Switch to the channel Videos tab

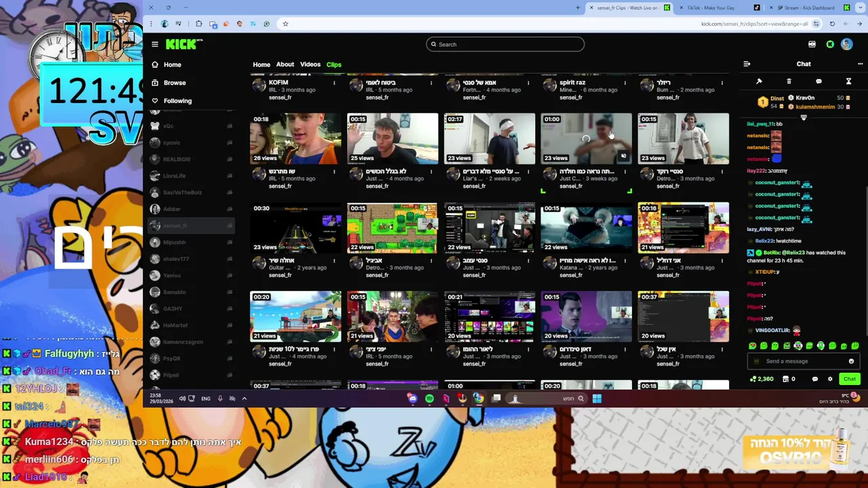310,64
